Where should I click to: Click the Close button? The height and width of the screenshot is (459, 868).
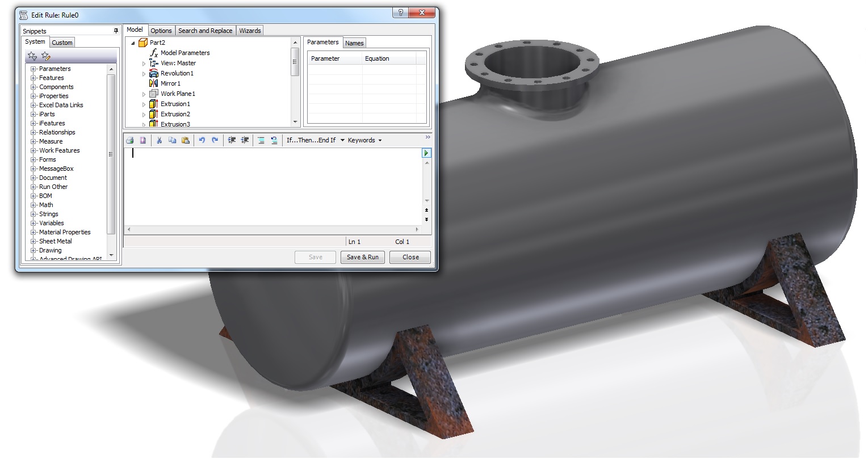pyautogui.click(x=410, y=257)
